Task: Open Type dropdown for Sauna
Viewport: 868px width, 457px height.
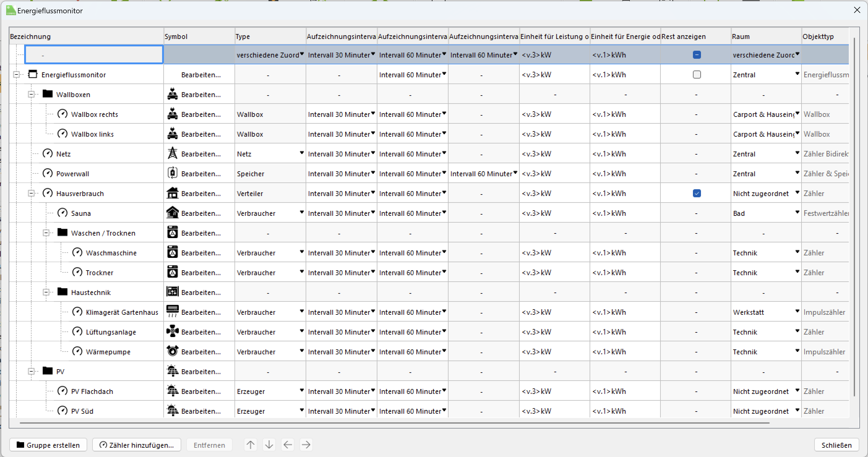Action: pos(302,212)
